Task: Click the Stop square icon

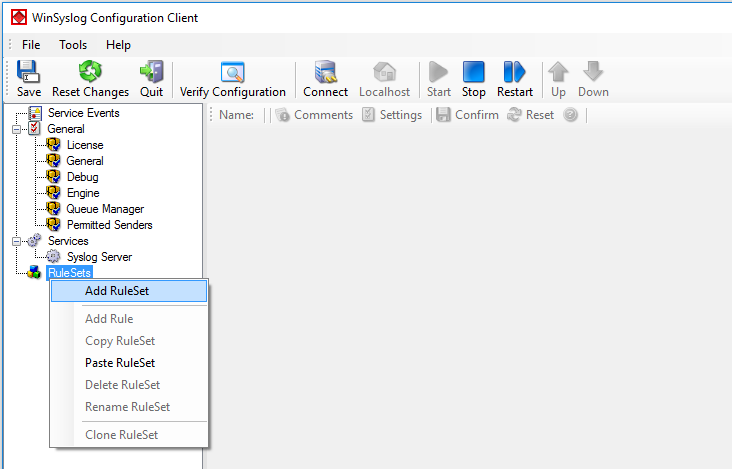Action: tap(473, 72)
